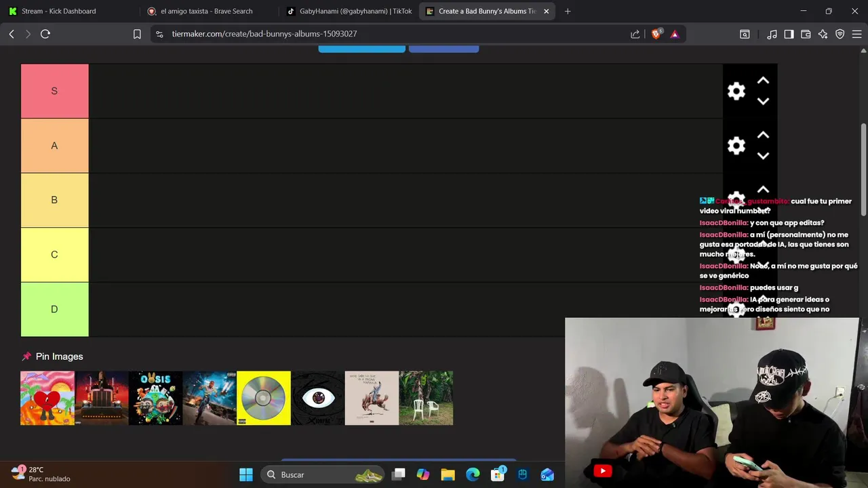Select the green D tier label

coord(55,309)
